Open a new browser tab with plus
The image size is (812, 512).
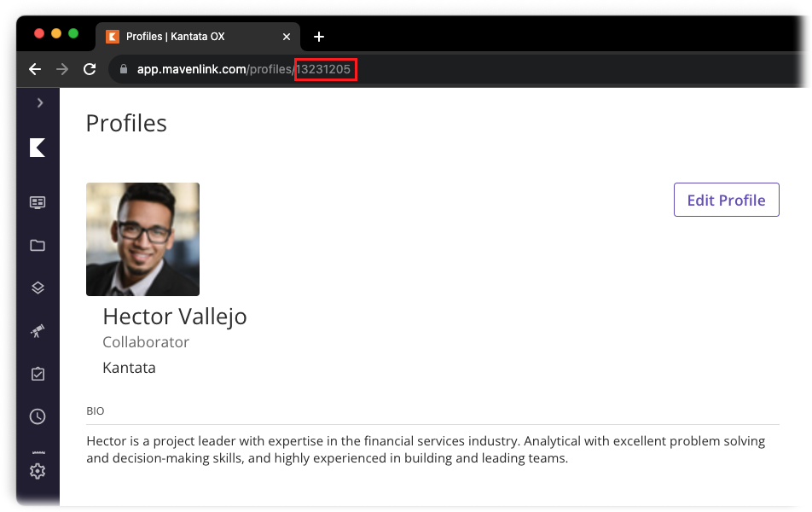(x=319, y=37)
